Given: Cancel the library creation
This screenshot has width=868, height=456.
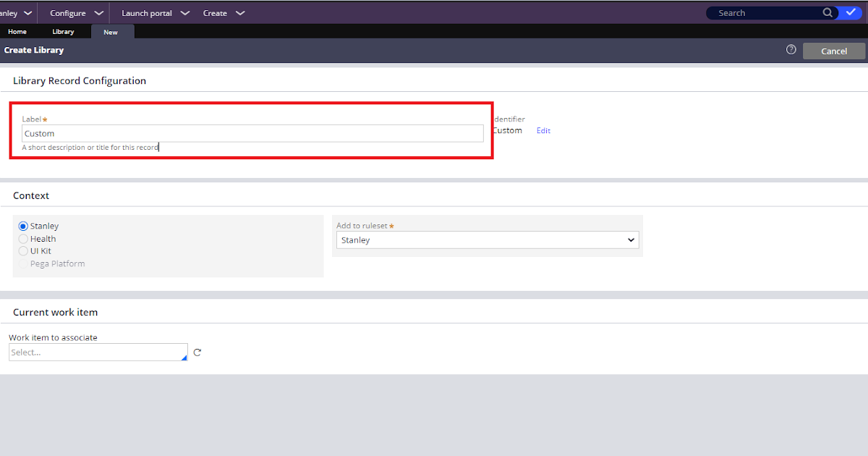Looking at the screenshot, I should coord(833,51).
